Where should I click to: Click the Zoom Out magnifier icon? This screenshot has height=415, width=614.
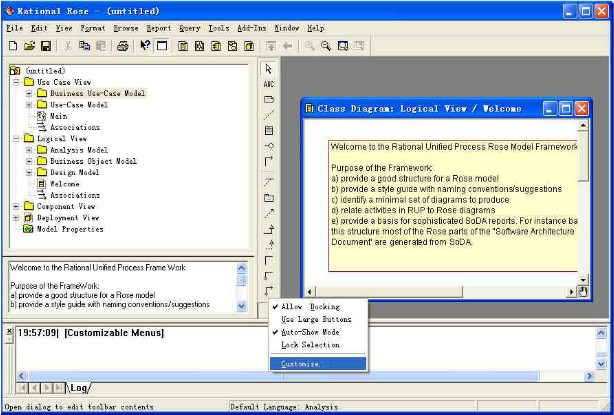326,46
